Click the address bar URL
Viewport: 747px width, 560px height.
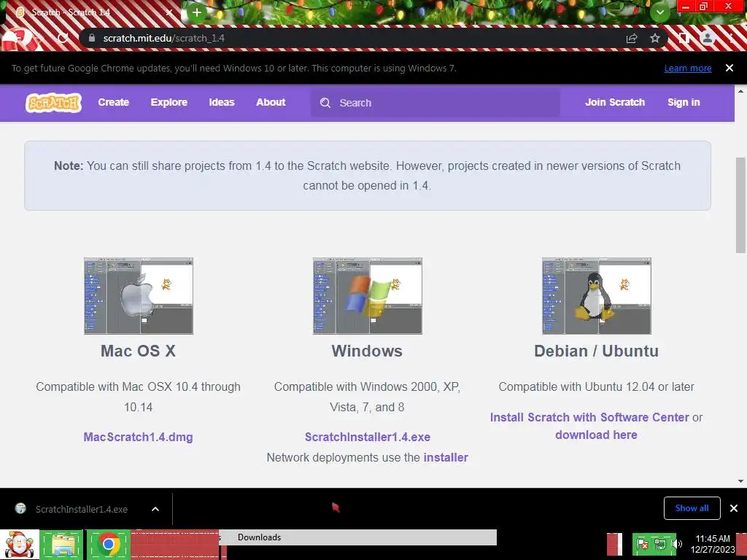[164, 38]
